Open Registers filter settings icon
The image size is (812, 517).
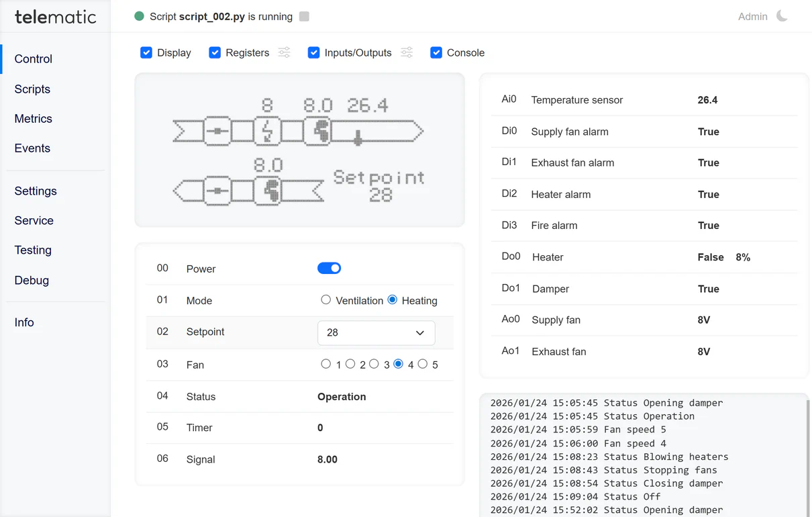point(285,52)
